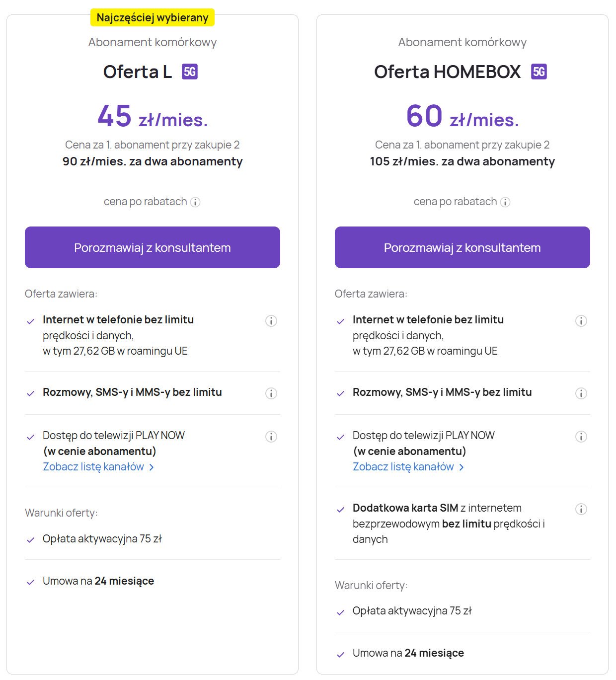Open info for HOMEBOX Rozmowy, SMS-y i MMS-y

pyautogui.click(x=581, y=393)
